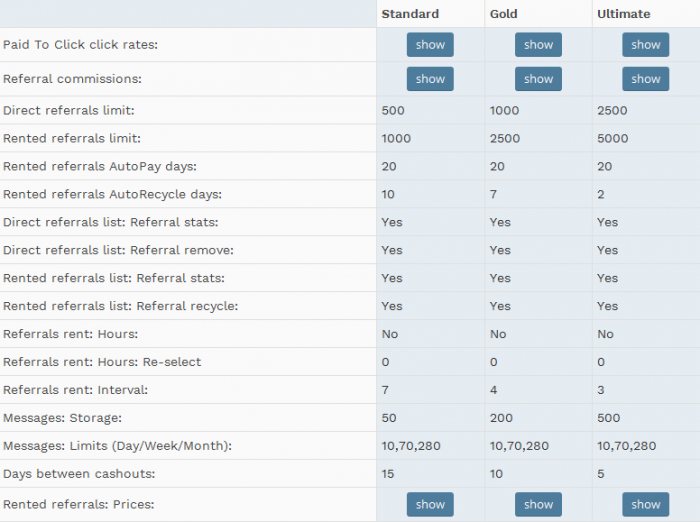Show Standard Paid To Click rates
This screenshot has height=522, width=700.
[430, 45]
